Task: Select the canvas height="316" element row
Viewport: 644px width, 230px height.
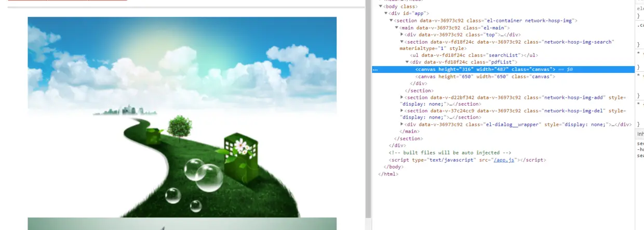Action: coord(504,69)
